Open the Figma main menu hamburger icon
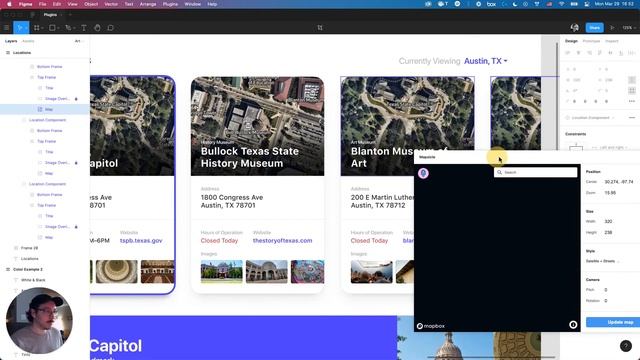The width and height of the screenshot is (640, 360). pyautogui.click(x=7, y=28)
